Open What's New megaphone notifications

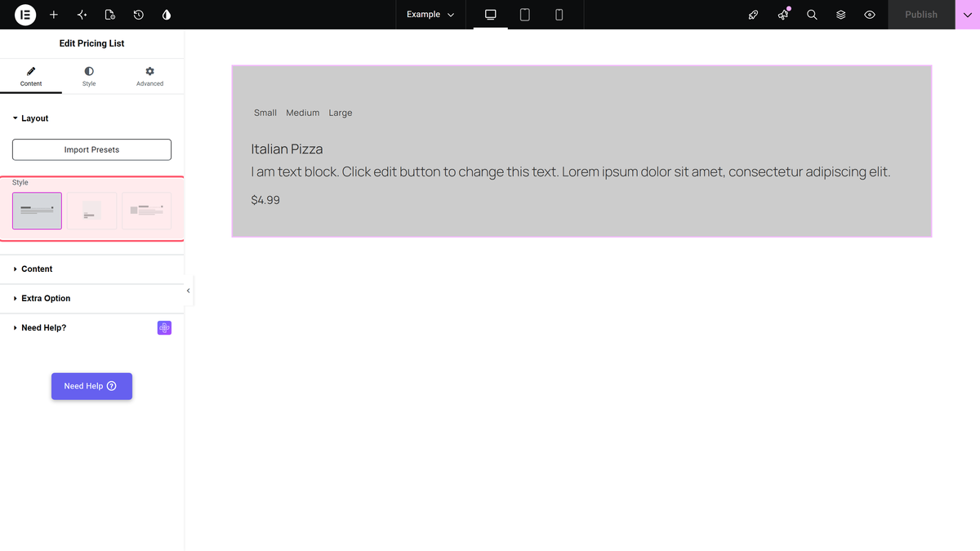click(x=783, y=15)
